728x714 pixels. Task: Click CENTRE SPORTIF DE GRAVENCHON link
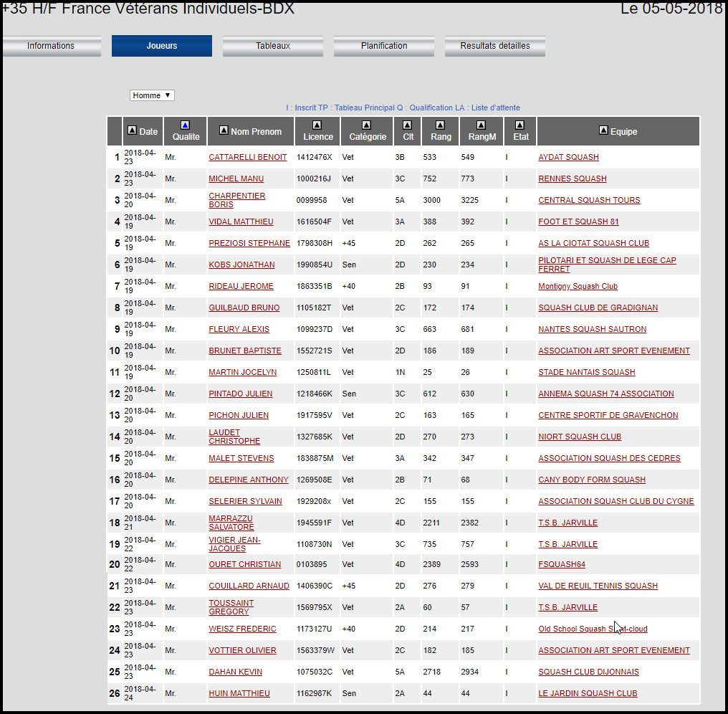tap(608, 415)
